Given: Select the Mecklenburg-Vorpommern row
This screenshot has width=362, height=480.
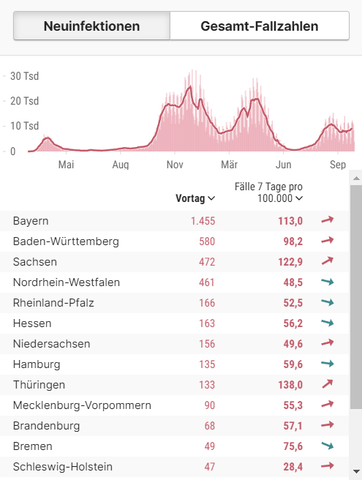Looking at the screenshot, I should coord(175,405).
